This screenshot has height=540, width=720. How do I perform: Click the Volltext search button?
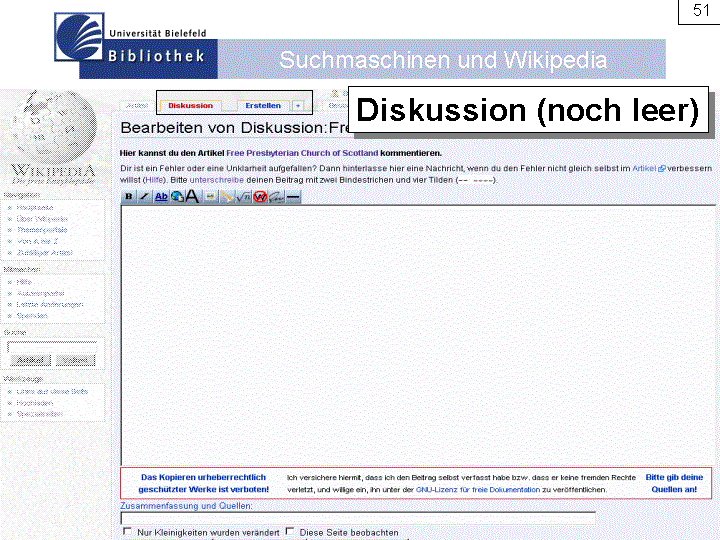click(x=75, y=360)
